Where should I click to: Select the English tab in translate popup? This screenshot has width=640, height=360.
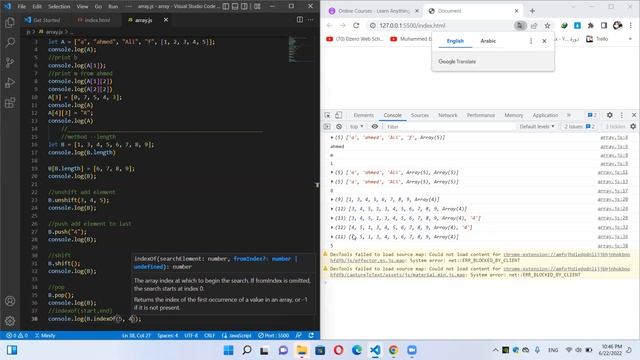click(455, 41)
